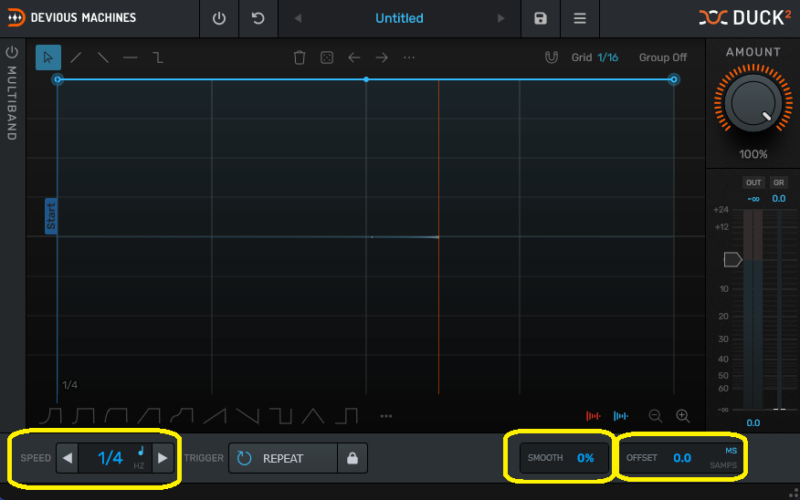The width and height of the screenshot is (800, 500).
Task: Increase speed with right arrow
Action: (162, 458)
